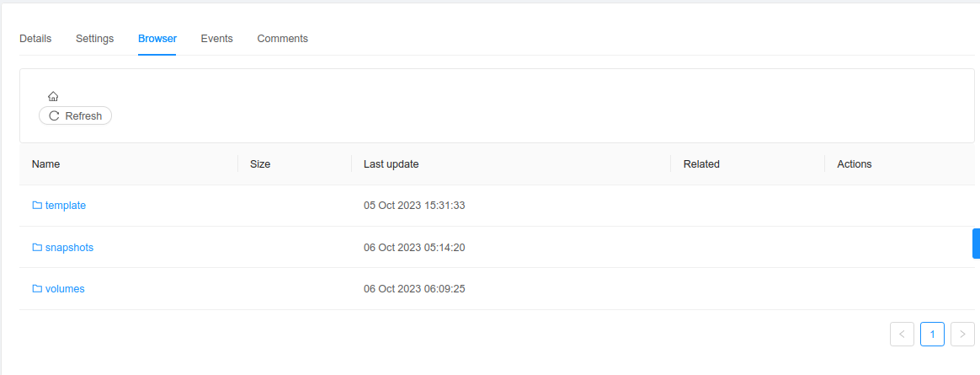Select page 1 in pagination
This screenshot has height=375, width=980.
(x=932, y=334)
